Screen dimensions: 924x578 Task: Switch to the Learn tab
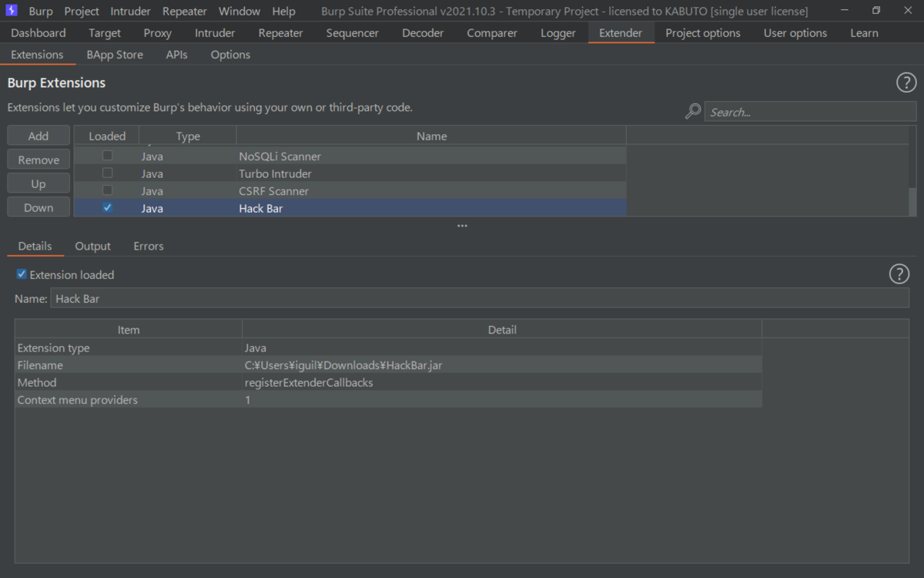point(864,33)
